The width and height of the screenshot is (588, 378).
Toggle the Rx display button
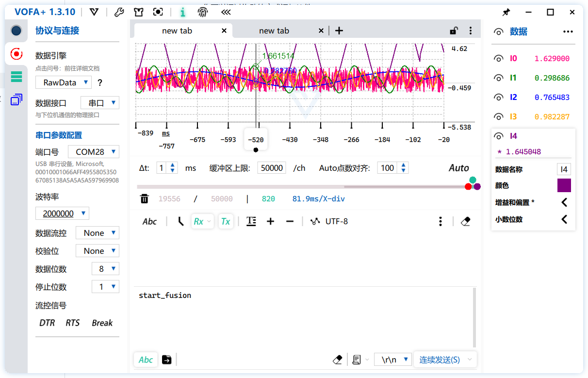point(202,221)
